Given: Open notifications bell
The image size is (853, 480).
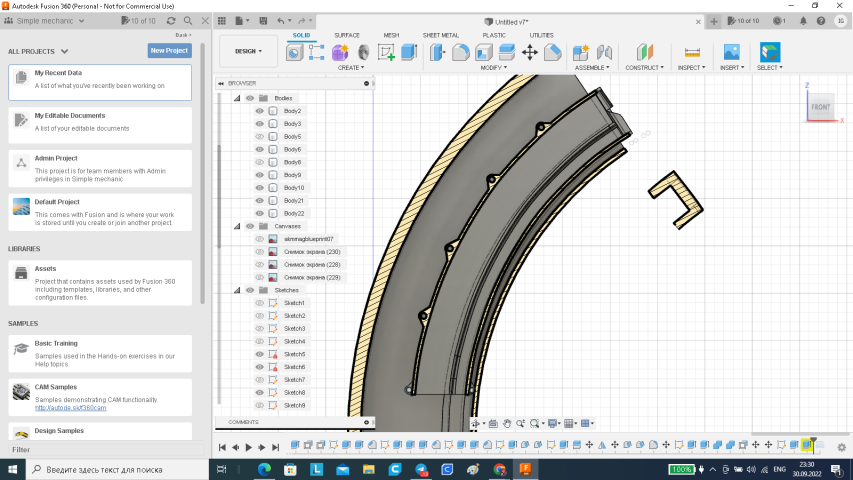Looking at the screenshot, I should [x=803, y=21].
